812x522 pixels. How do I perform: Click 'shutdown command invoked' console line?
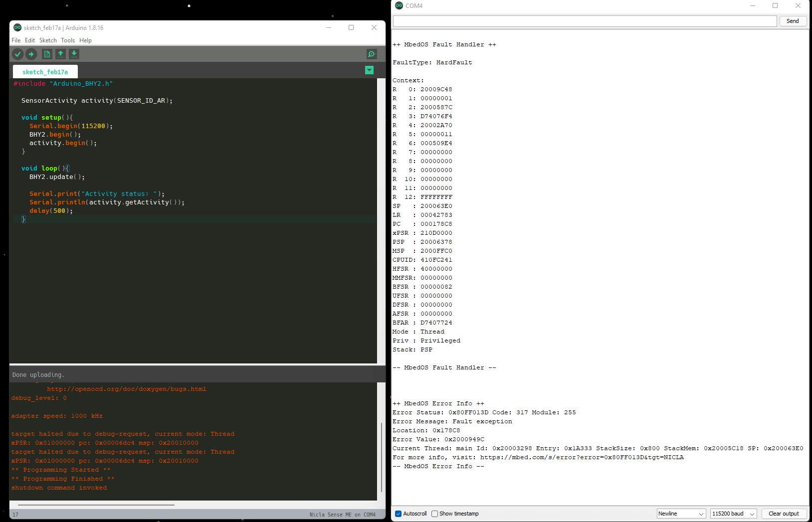(x=59, y=488)
